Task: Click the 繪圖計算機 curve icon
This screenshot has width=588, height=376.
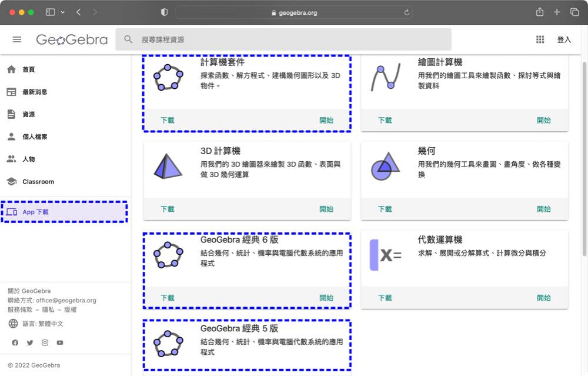Action: 386,77
